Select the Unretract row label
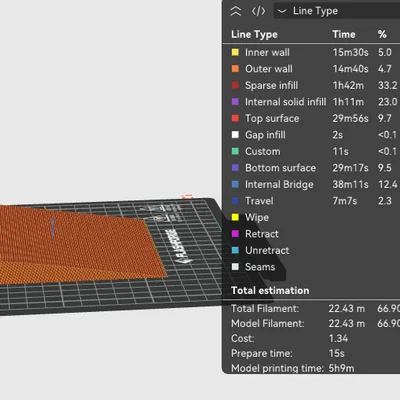This screenshot has width=400, height=400. coord(267,250)
